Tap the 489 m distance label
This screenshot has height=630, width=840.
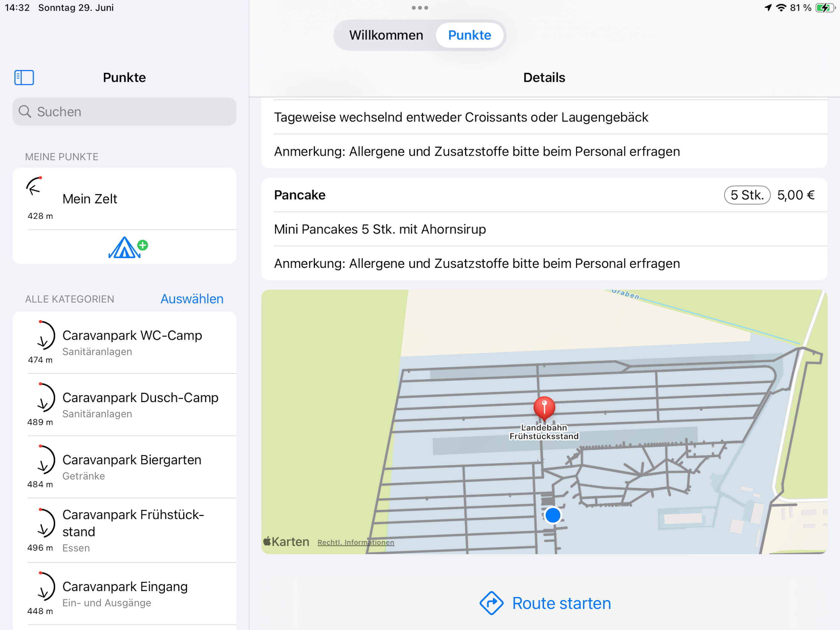(40, 422)
